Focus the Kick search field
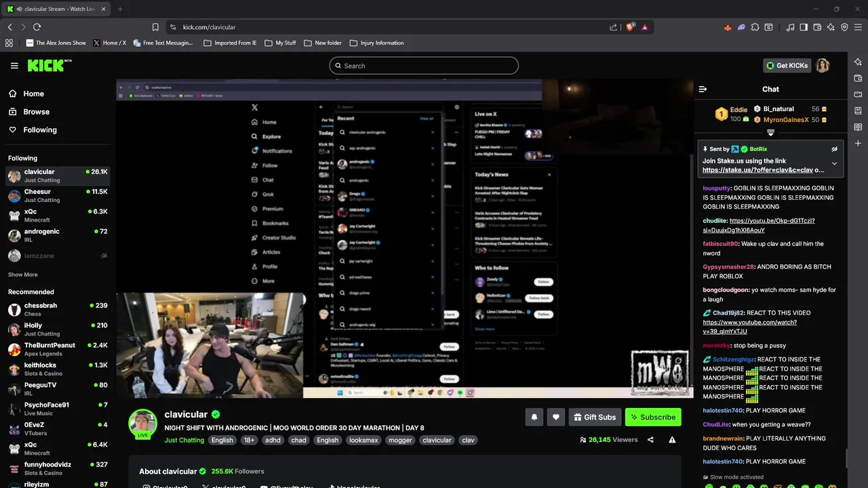 click(x=424, y=66)
